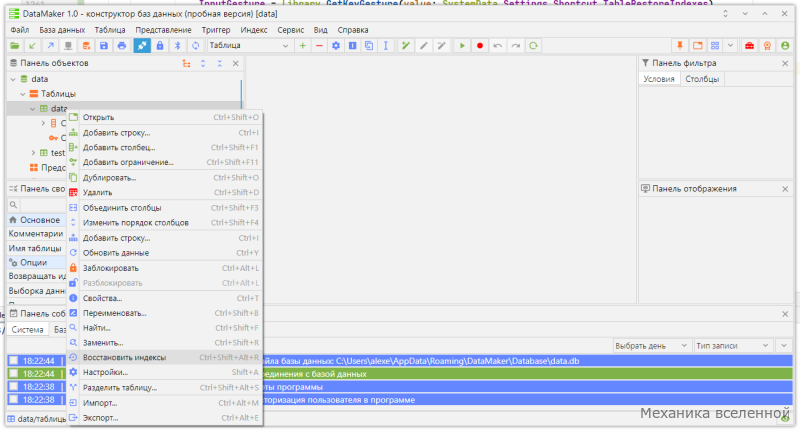Collapse the root data database tree node
The image size is (800, 431).
tap(13, 79)
